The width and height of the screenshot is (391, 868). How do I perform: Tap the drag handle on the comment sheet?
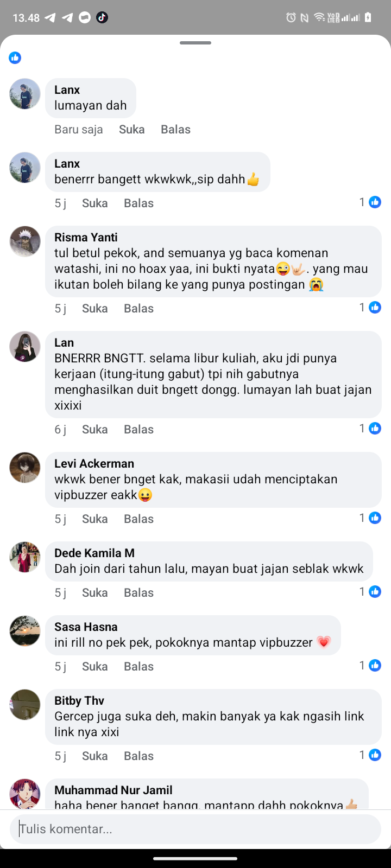[195, 43]
